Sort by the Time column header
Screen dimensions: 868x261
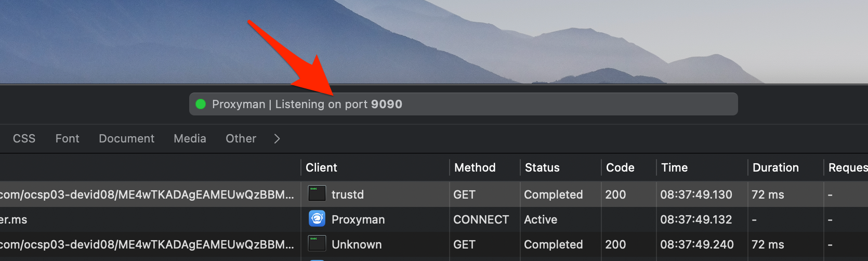pyautogui.click(x=674, y=167)
